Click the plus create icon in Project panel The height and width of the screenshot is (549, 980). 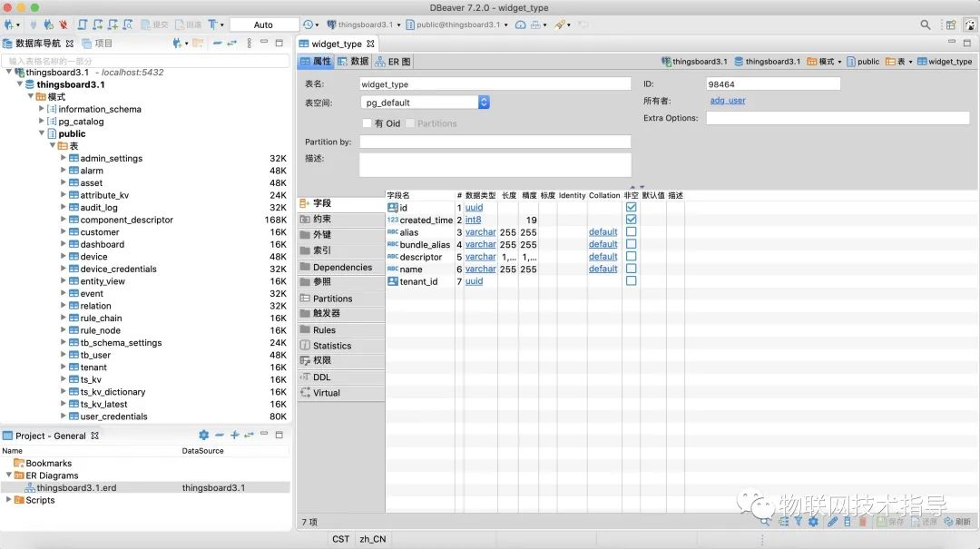click(234, 436)
